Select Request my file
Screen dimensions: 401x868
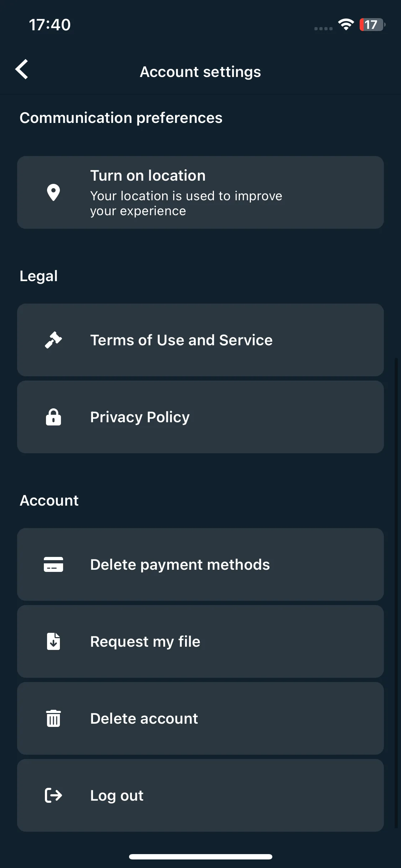pyautogui.click(x=200, y=641)
